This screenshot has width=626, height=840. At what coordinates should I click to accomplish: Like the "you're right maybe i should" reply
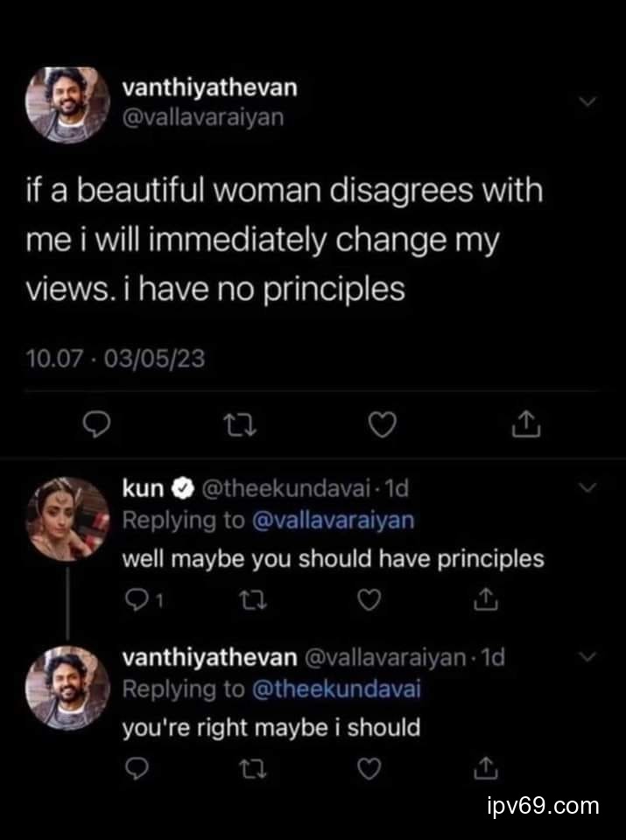[x=368, y=767]
